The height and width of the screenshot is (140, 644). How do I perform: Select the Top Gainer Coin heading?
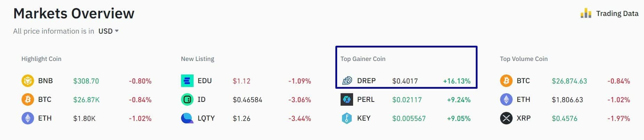click(x=363, y=59)
